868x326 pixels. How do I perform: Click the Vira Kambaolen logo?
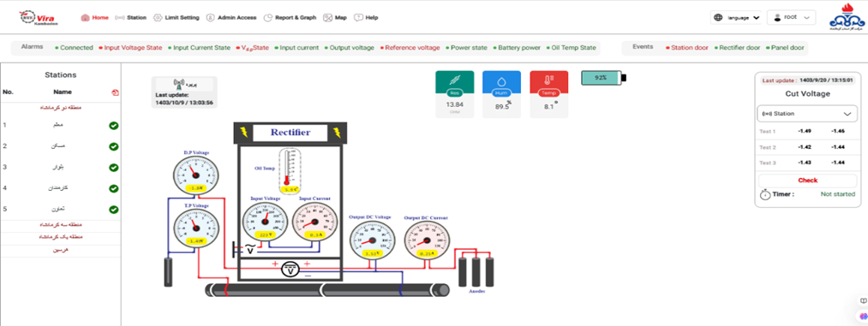click(38, 18)
